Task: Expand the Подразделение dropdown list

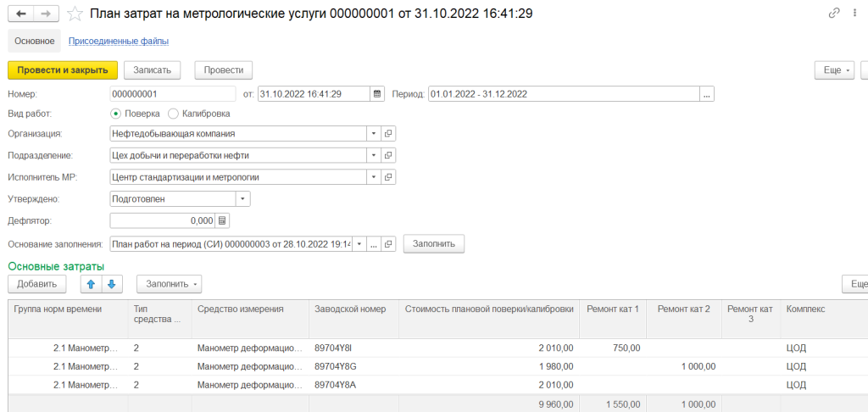Action: pos(374,155)
